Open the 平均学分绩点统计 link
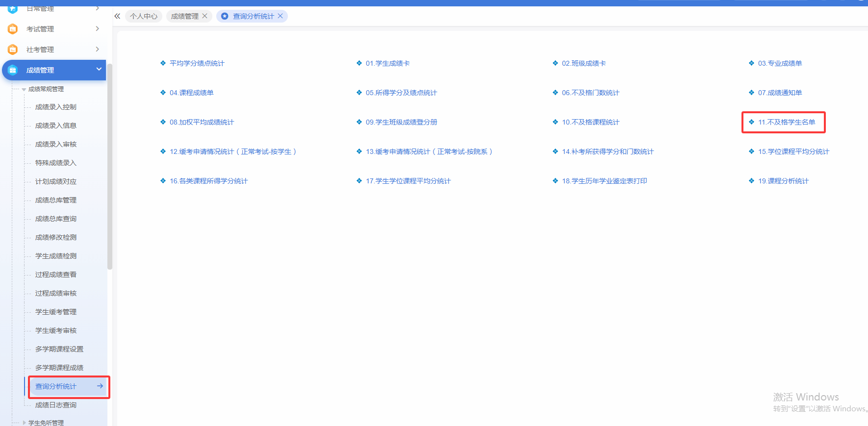 tap(197, 63)
